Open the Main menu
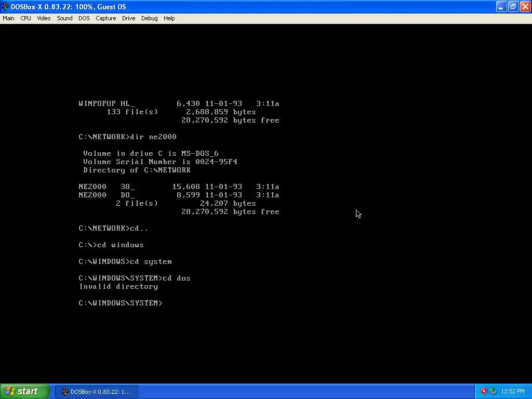 [8, 18]
